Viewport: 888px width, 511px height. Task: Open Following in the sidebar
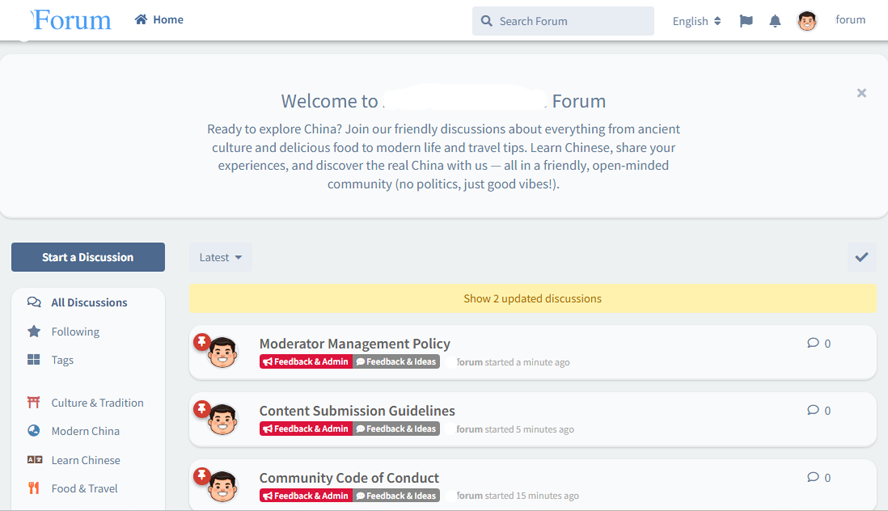[75, 331]
